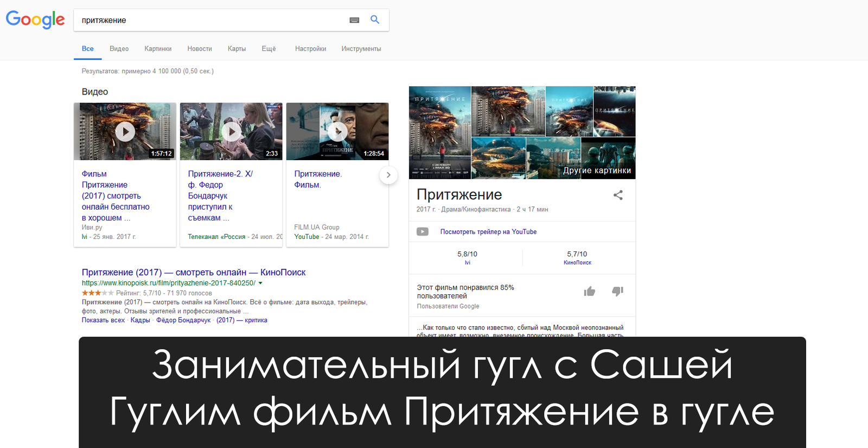Click the Телеканал «Россия source text
The width and height of the screenshot is (868, 448).
coord(216,237)
